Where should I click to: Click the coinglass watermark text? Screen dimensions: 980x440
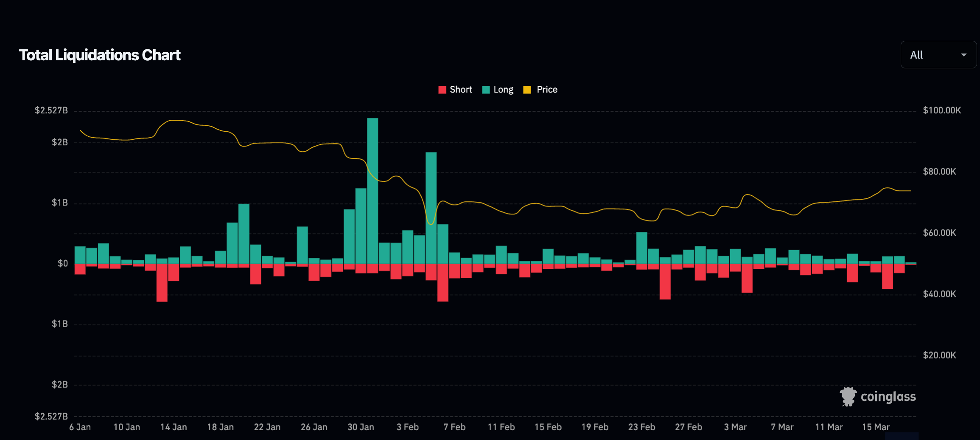pyautogui.click(x=888, y=397)
